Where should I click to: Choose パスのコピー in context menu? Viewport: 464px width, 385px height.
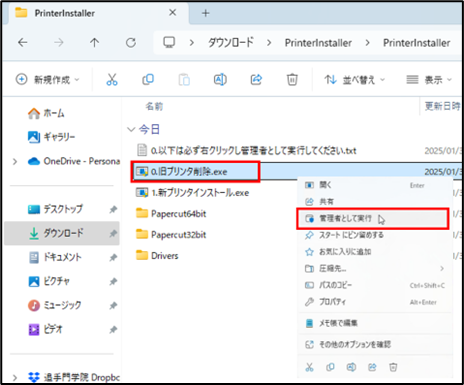375,285
